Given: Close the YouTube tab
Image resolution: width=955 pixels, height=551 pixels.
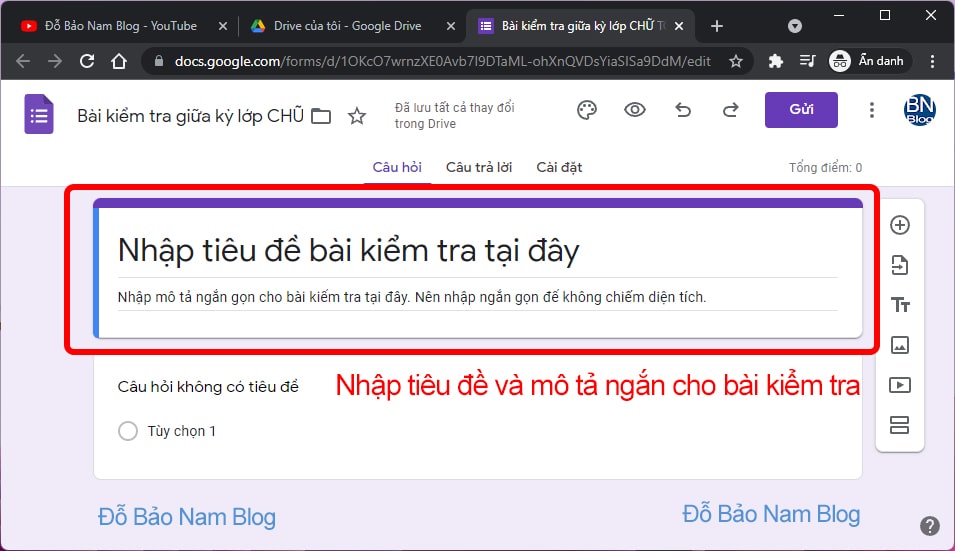Looking at the screenshot, I should coord(223,26).
